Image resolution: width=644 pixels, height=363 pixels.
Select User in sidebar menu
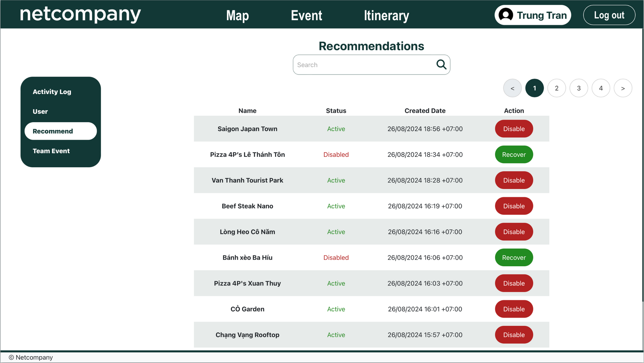[40, 111]
